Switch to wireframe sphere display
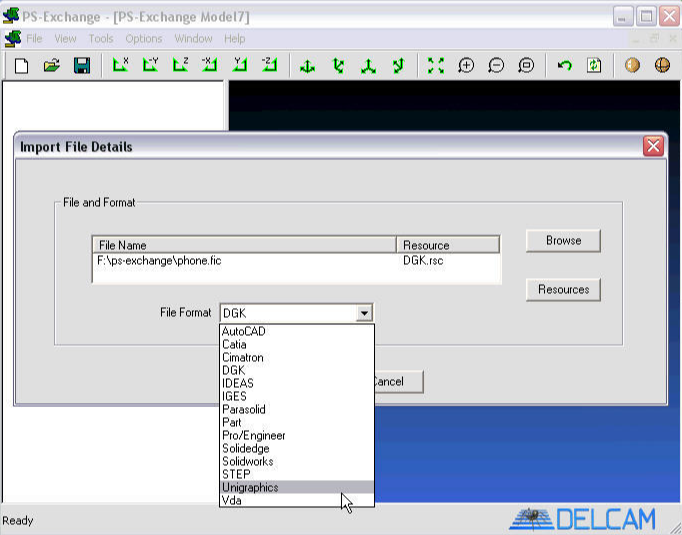The width and height of the screenshot is (682, 535). coord(662,65)
